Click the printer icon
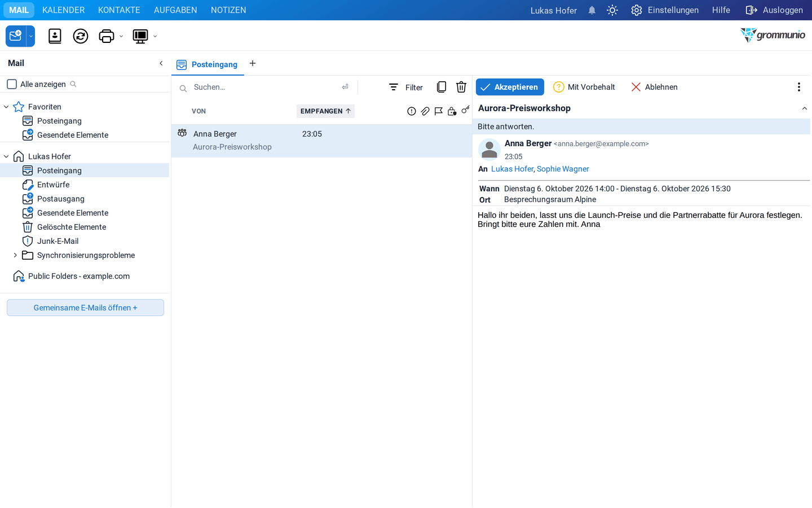 point(107,36)
